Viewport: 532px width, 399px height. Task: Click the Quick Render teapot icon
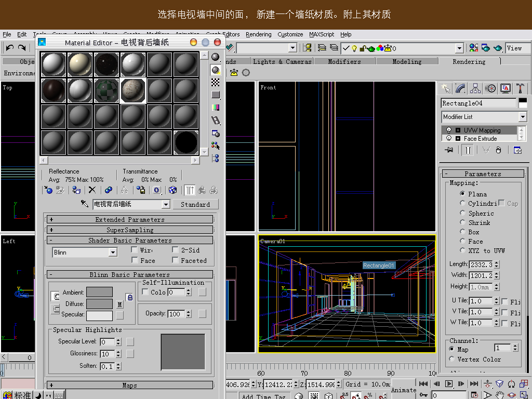(498, 48)
